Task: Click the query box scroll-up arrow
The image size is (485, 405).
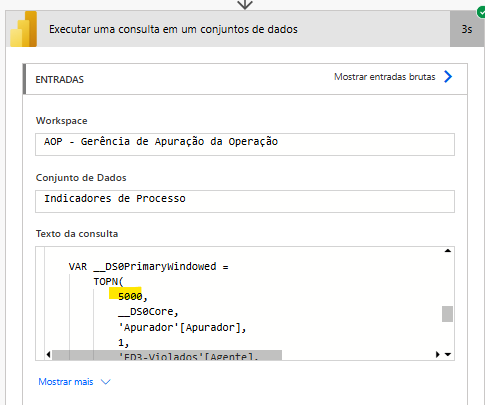Action: (448, 251)
